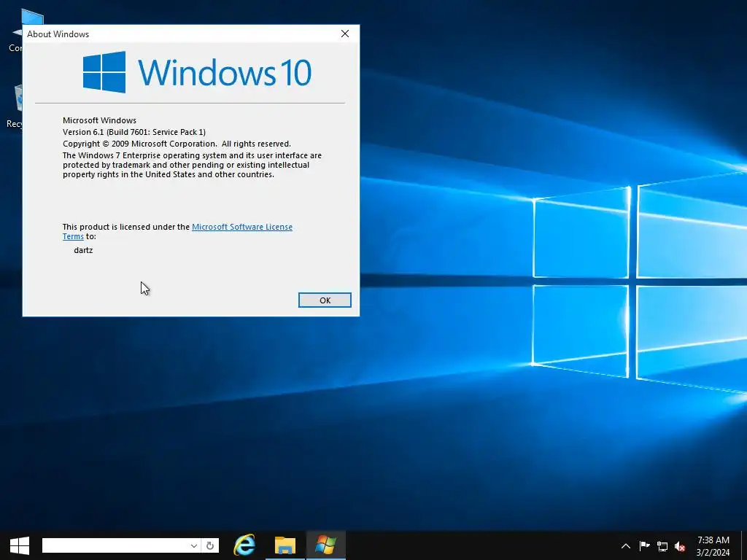Click the "Version 6.1 (Build 7601: Service Pack 1)" text
747x560 pixels.
point(134,132)
